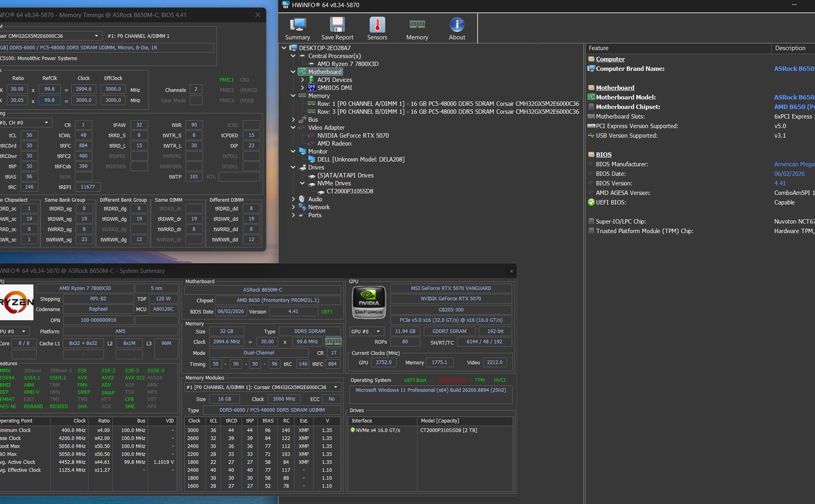Click the NVIDIA GeForce logo
Viewport: 815px width, 504px height.
click(369, 302)
